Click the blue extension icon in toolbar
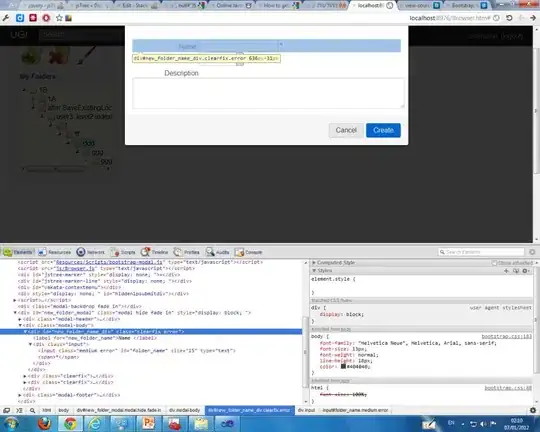540x432 pixels. [x=20, y=18]
